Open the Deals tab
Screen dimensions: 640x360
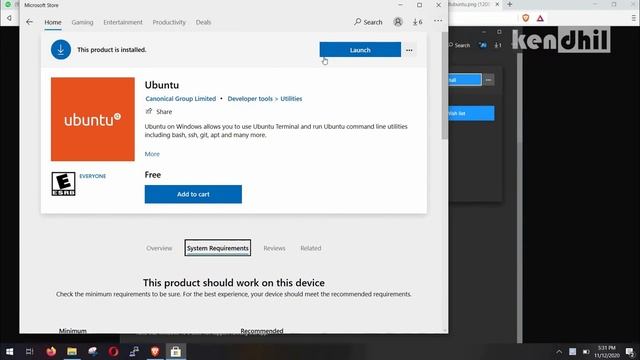(203, 22)
